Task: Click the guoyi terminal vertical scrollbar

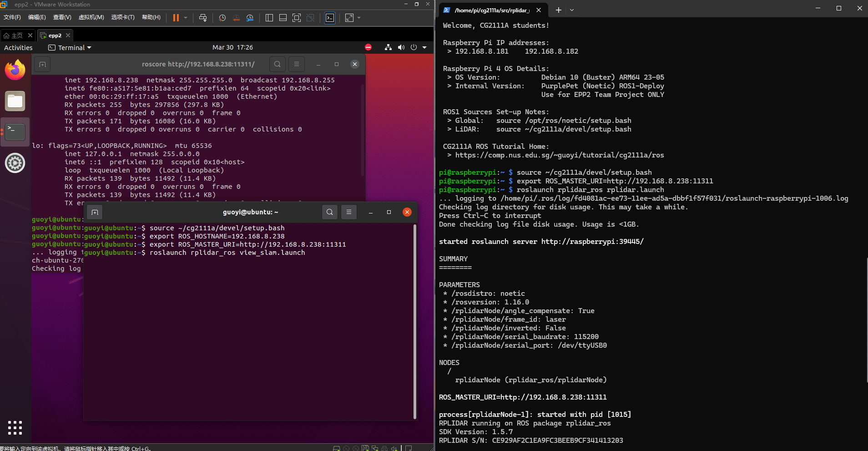Action: pyautogui.click(x=414, y=321)
